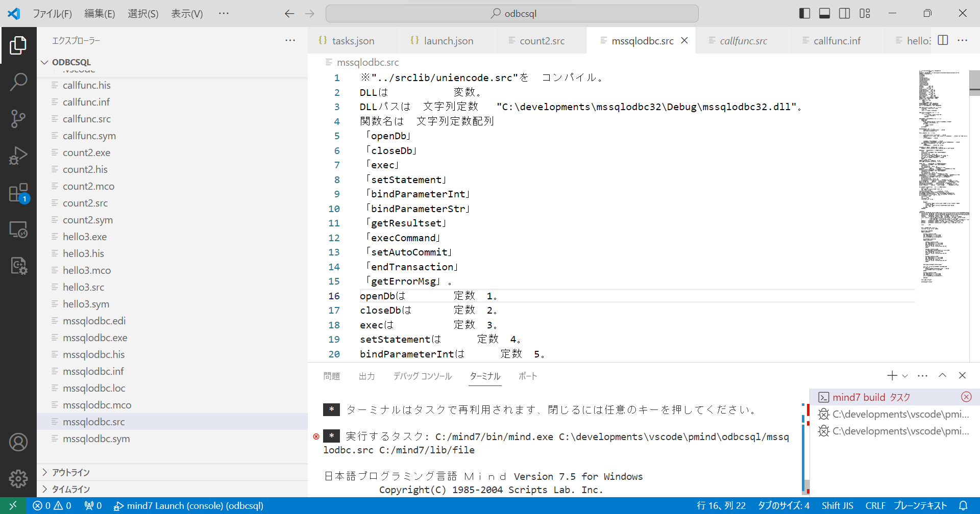Open the Customize Layout menu
Screen dimensions: 980x514
[865, 13]
